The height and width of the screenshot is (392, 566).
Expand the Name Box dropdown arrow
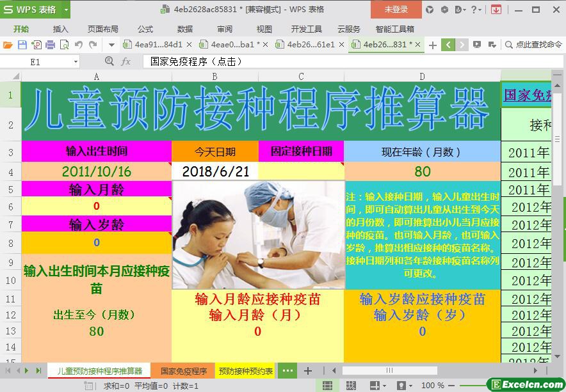(76, 62)
